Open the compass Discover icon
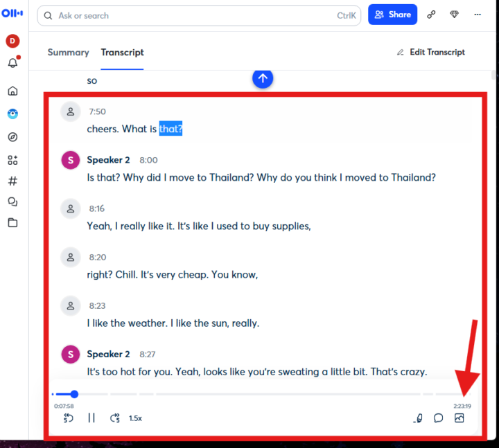The height and width of the screenshot is (448, 499). 12,137
